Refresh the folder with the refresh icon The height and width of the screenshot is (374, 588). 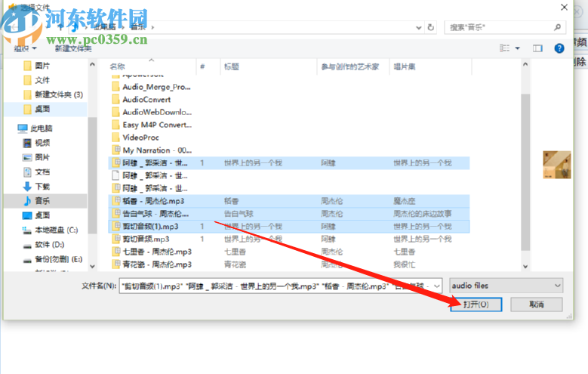(x=431, y=27)
